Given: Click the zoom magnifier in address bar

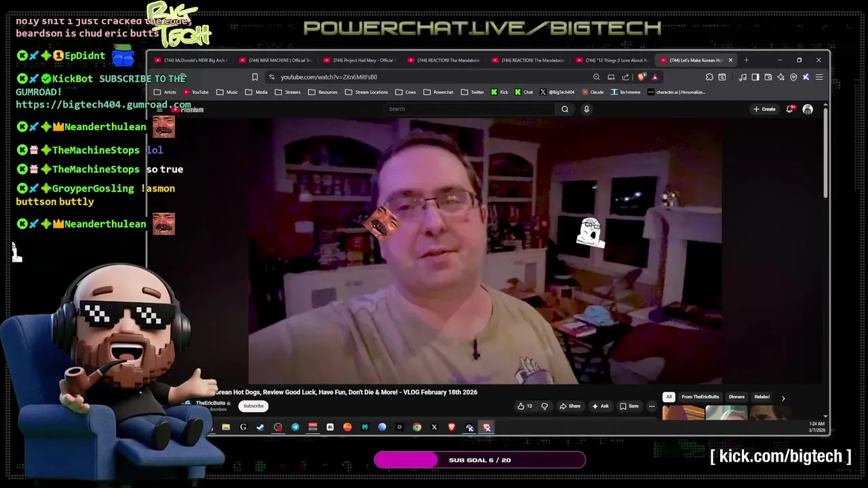Looking at the screenshot, I should (596, 77).
